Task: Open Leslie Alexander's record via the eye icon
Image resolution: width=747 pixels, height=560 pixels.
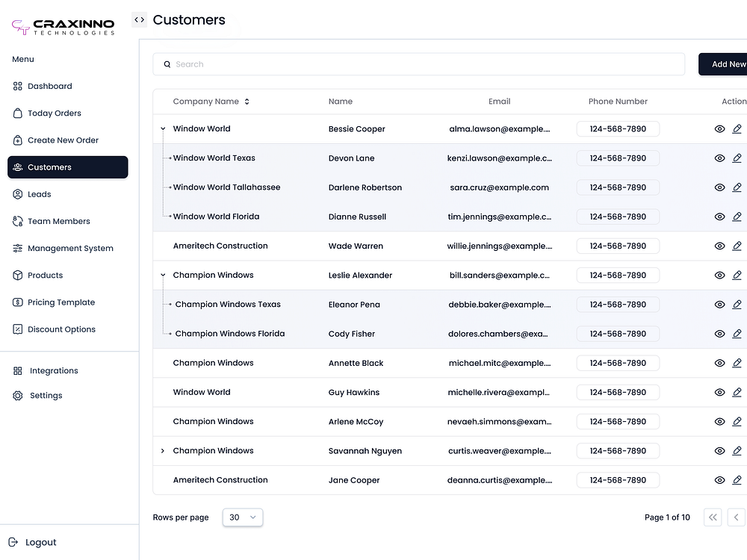Action: click(719, 275)
